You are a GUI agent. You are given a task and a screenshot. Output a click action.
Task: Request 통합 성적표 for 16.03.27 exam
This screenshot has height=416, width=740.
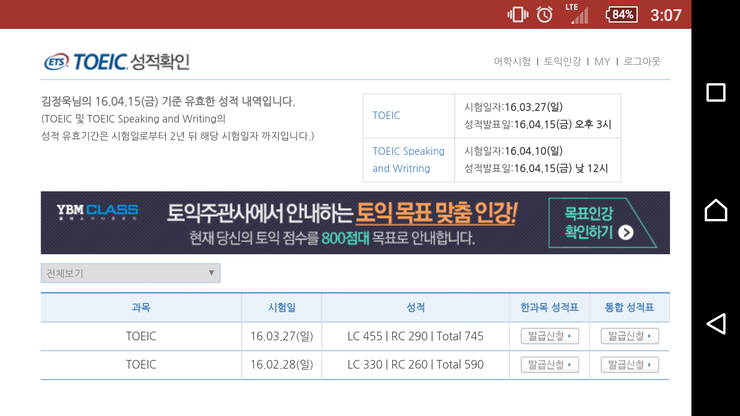click(630, 336)
